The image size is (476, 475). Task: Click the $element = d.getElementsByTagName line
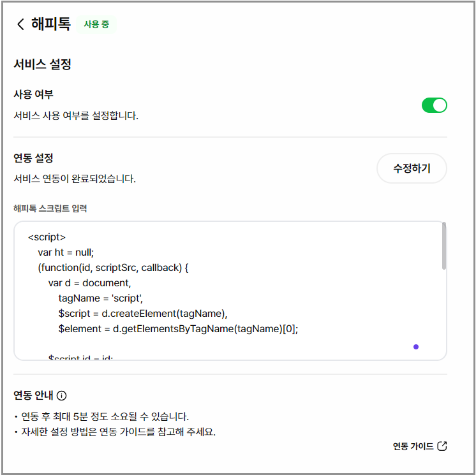pyautogui.click(x=179, y=329)
